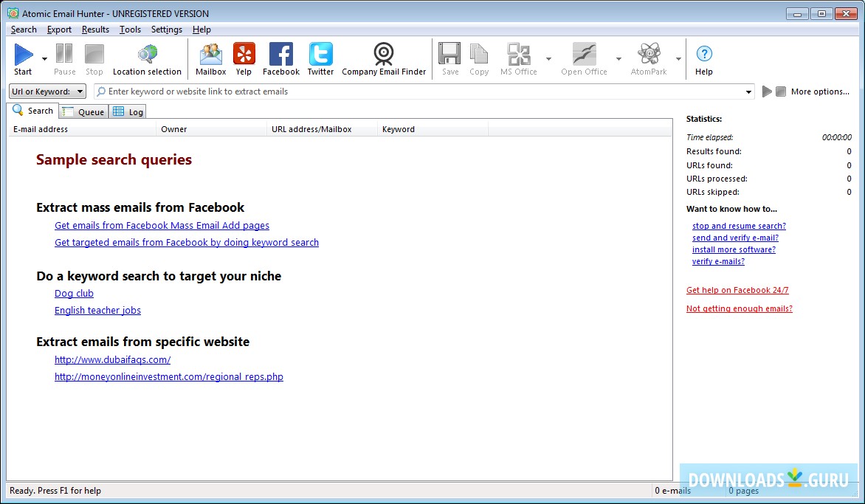Sort by E-mail address column header
The width and height of the screenshot is (865, 504).
coord(82,130)
